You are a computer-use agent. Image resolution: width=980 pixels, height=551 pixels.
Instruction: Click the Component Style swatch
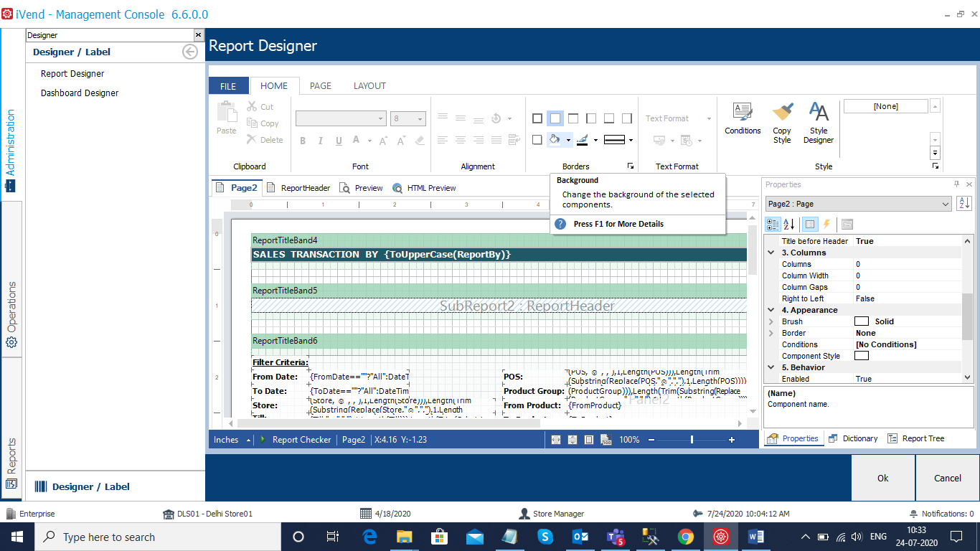pos(862,356)
